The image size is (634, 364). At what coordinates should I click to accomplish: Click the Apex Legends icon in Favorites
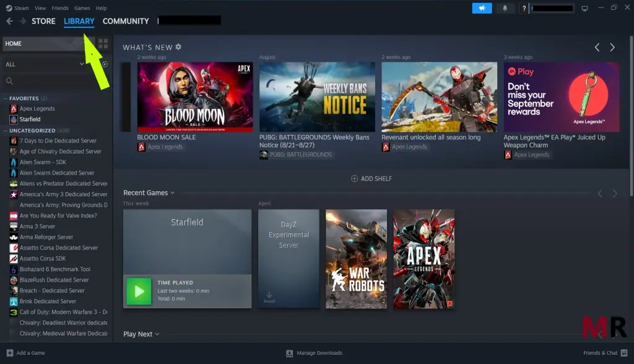pyautogui.click(x=14, y=108)
